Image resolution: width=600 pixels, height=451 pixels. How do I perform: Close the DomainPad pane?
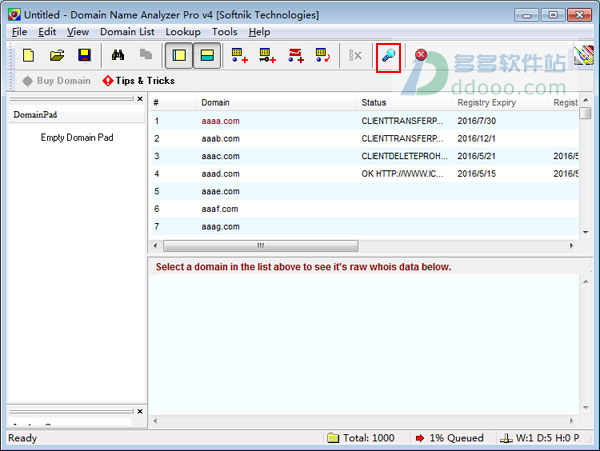tap(140, 99)
